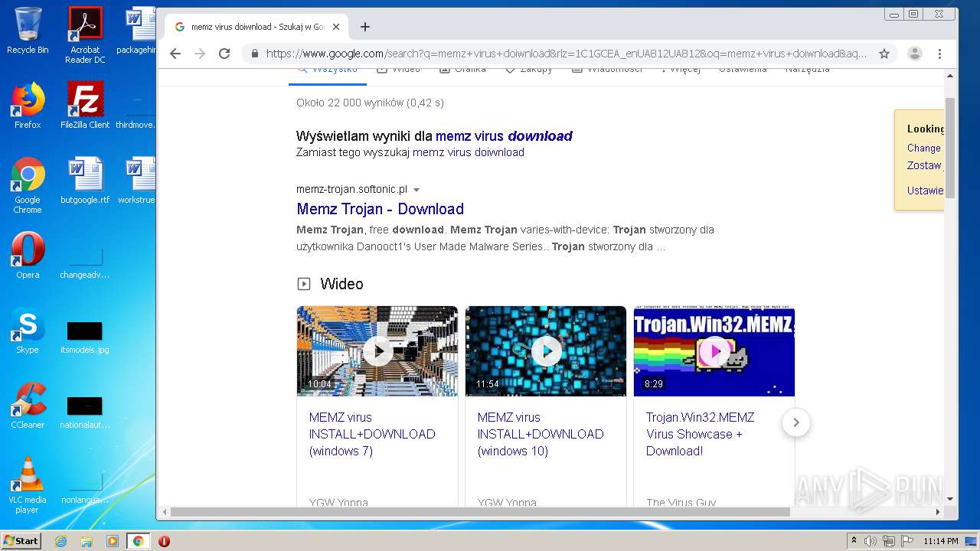This screenshot has width=980, height=551.
Task: Select itsmodels.jpg desktop file
Action: 85,337
